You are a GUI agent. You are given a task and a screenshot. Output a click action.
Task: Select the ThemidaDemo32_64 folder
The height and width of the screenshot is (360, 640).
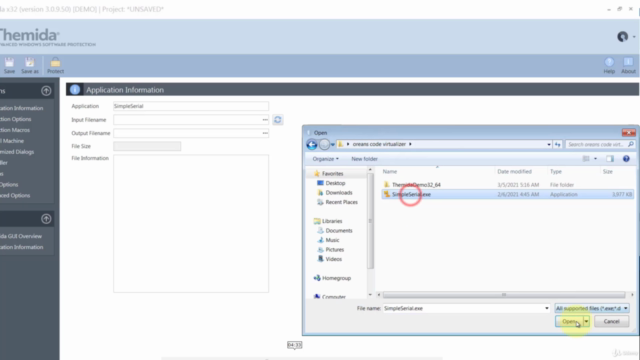pos(416,185)
